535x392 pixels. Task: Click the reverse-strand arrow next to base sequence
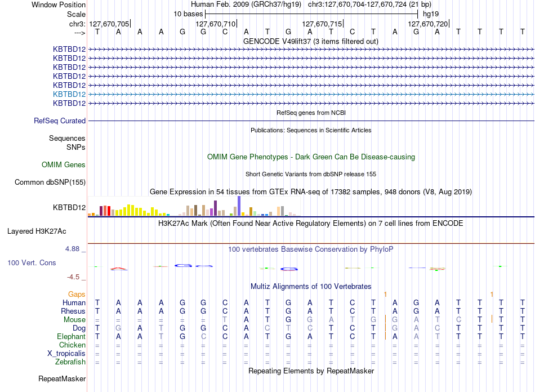point(79,33)
